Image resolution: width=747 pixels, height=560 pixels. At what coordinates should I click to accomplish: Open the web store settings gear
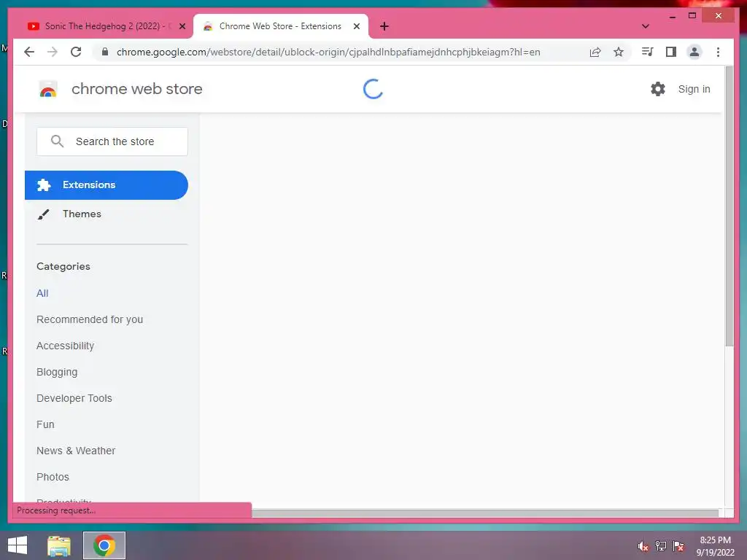pos(658,89)
